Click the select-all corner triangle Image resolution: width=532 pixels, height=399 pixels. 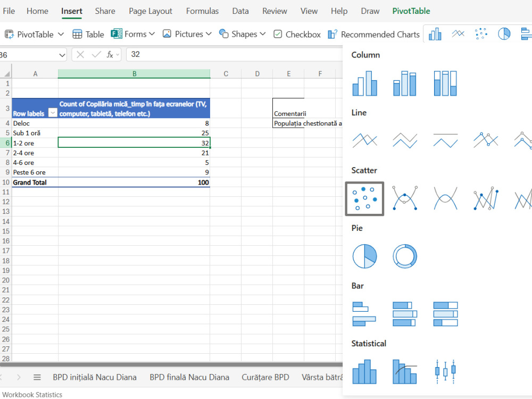point(6,73)
